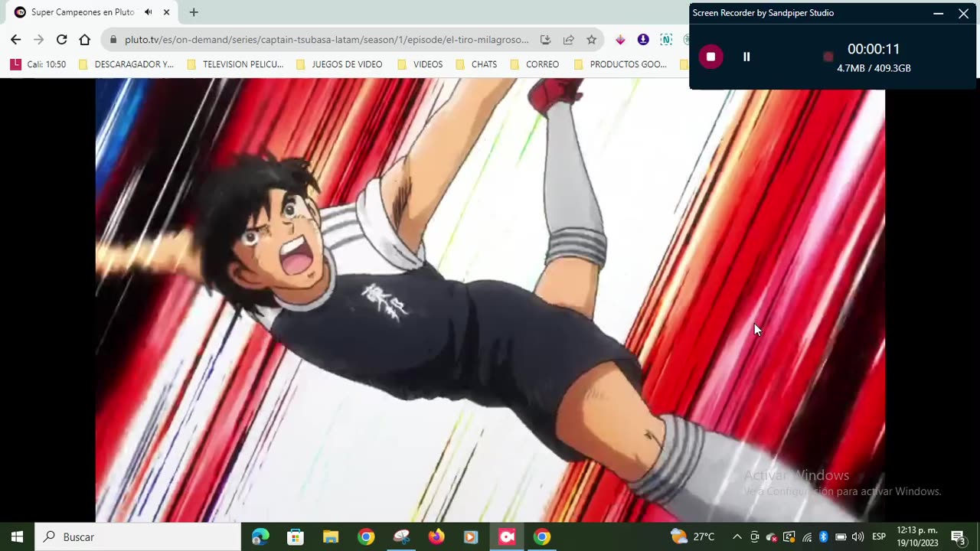Open the second Chrome taskbar icon
The height and width of the screenshot is (551, 980).
[542, 537]
